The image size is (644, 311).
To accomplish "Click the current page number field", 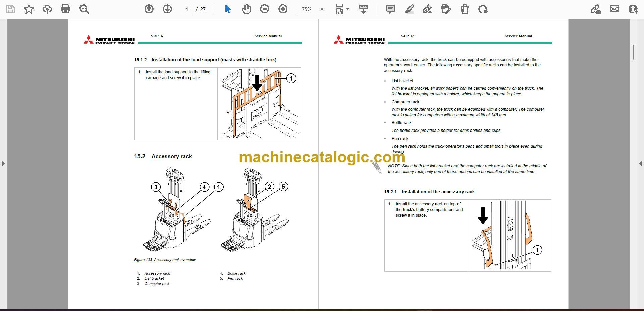I will coord(187,9).
